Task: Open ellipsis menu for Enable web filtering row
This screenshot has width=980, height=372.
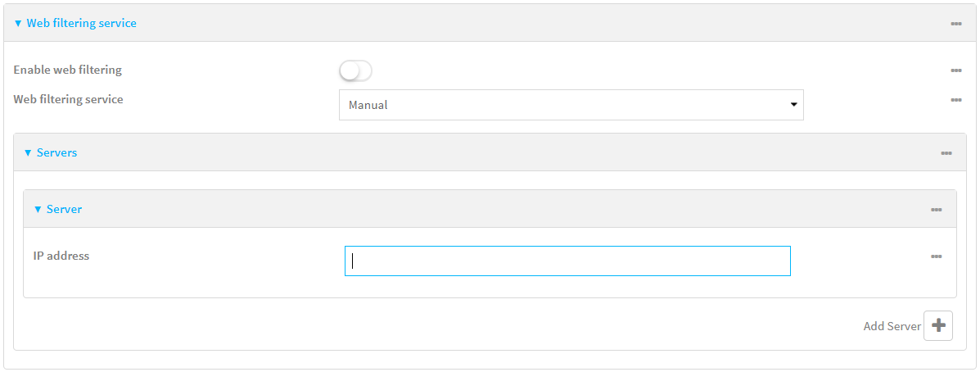Action: coord(955,70)
